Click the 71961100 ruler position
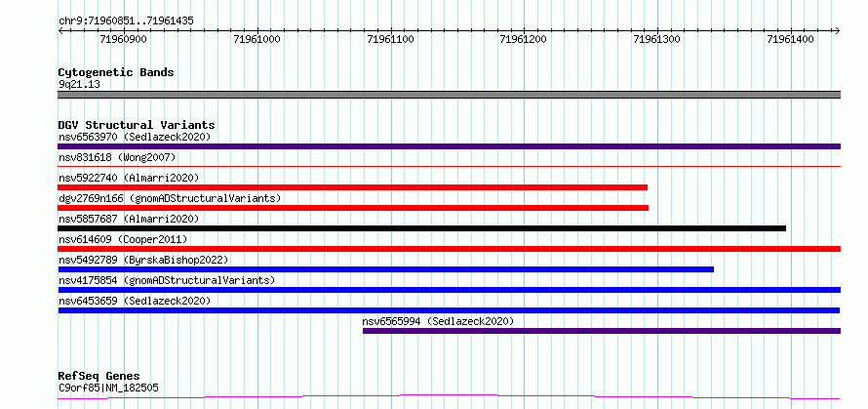The width and height of the screenshot is (868, 409). coord(391,39)
